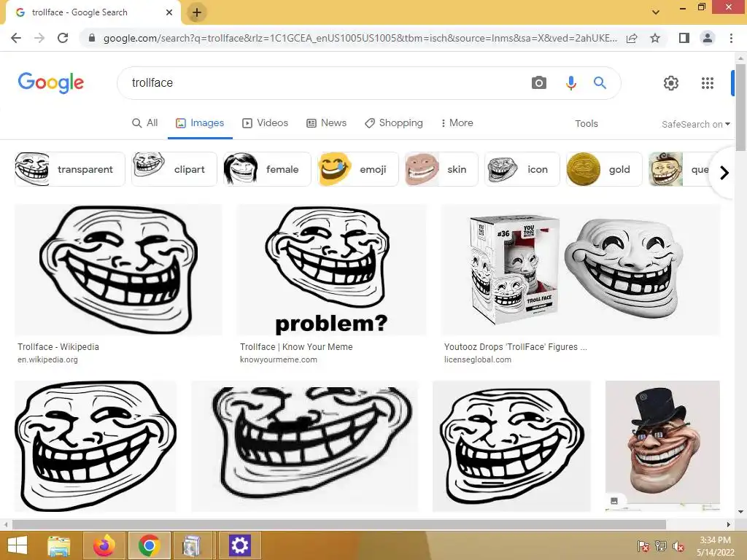Open the Google apps grid
Screen dimensions: 747x560
pos(708,83)
